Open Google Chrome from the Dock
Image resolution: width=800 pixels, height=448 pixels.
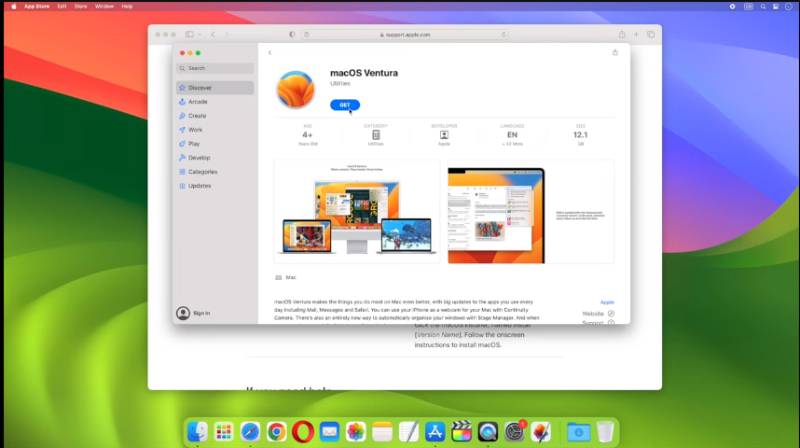click(277, 432)
